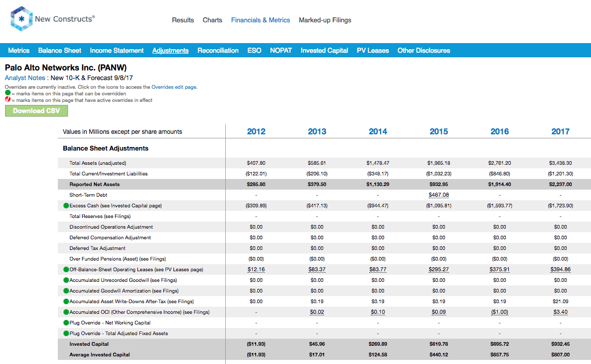Viewport: 591px width, 364px height.
Task: Open the Results top navigation item
Action: tap(183, 20)
